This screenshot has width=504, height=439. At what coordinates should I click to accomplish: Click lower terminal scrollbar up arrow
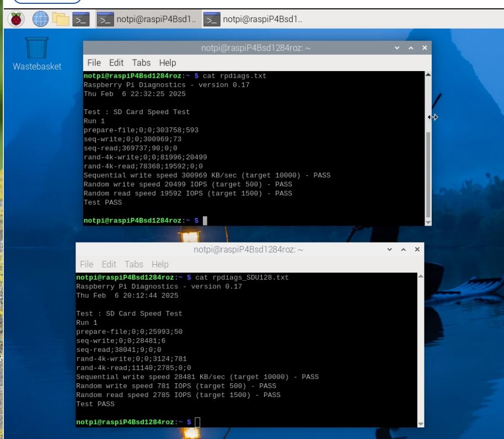pyautogui.click(x=420, y=276)
